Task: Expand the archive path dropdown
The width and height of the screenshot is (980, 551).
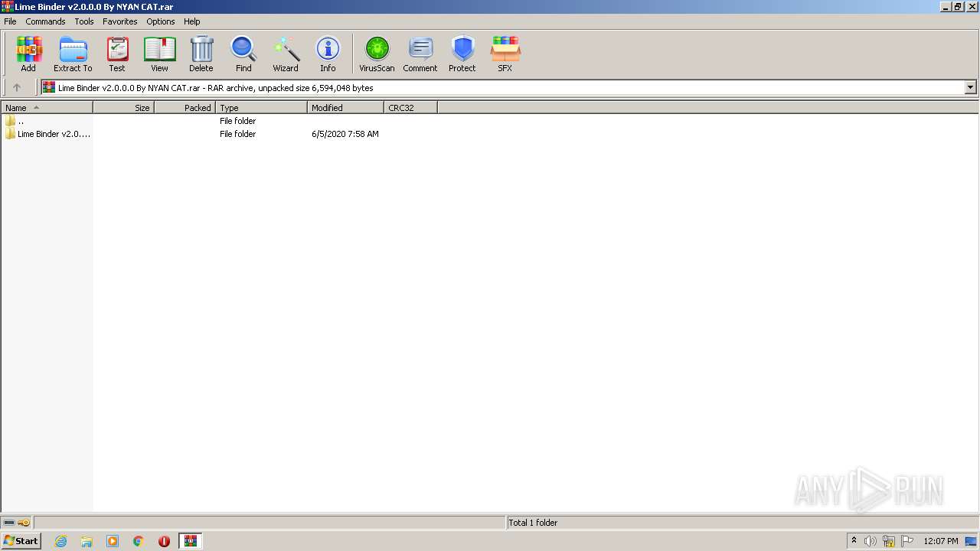Action: [x=970, y=87]
